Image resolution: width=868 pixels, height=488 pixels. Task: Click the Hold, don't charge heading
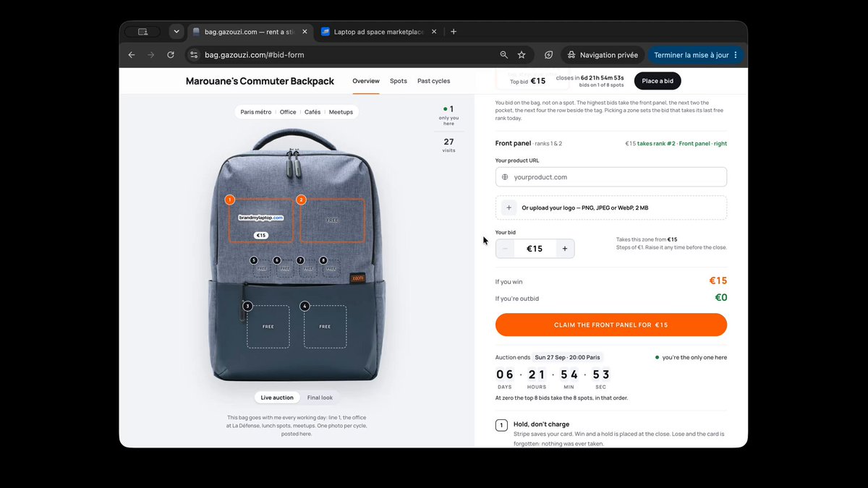pyautogui.click(x=542, y=424)
